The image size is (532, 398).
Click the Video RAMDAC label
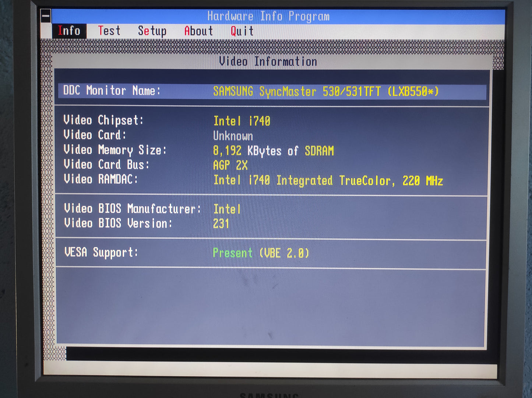click(101, 179)
